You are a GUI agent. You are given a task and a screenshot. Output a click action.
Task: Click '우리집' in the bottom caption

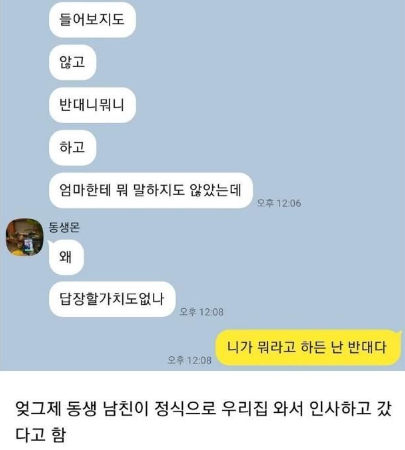point(244,409)
